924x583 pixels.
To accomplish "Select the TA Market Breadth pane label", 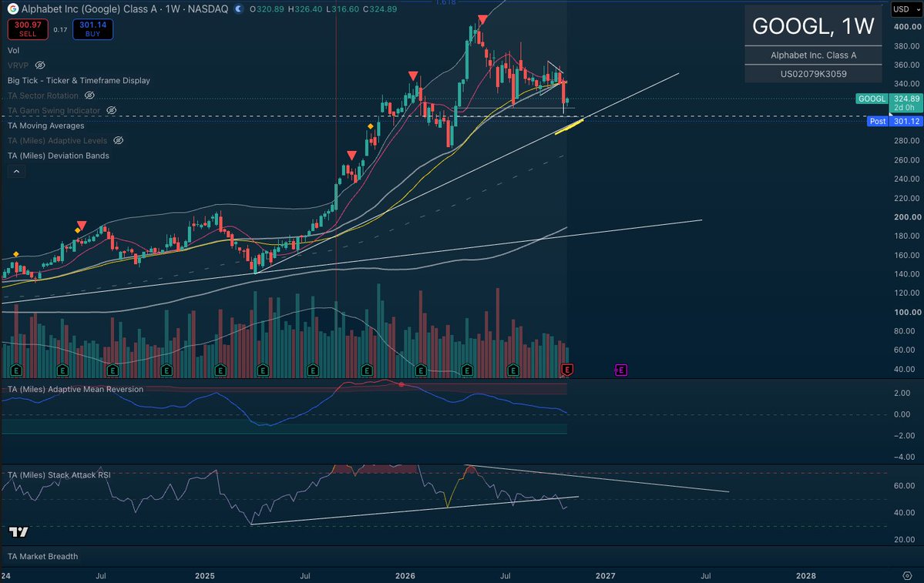I will 42,557.
